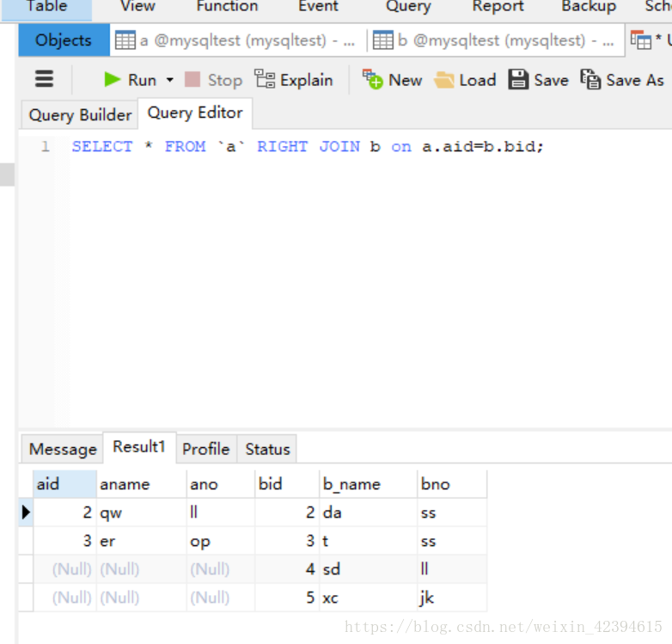Click the Load folder icon
The image size is (672, 644).
click(444, 80)
